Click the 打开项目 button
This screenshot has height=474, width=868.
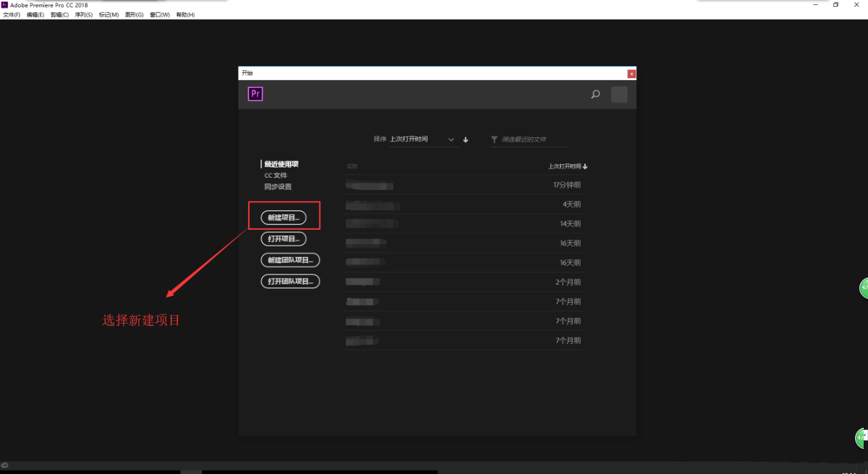[x=284, y=239]
